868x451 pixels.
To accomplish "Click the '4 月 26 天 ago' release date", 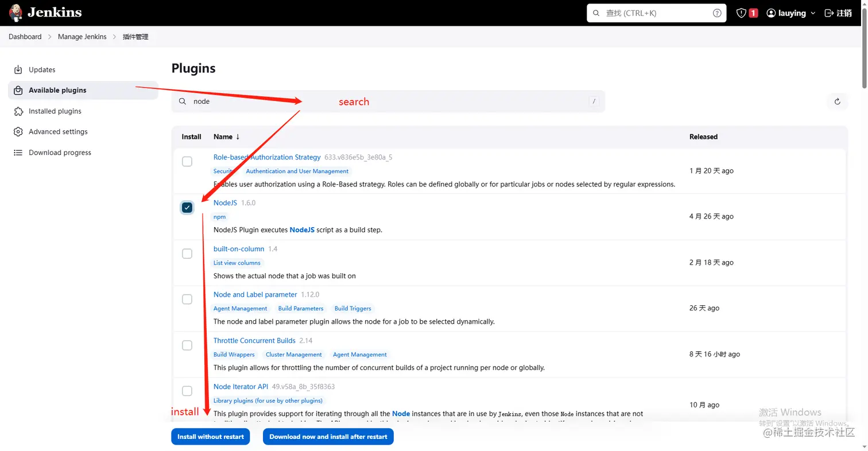I will pyautogui.click(x=712, y=217).
